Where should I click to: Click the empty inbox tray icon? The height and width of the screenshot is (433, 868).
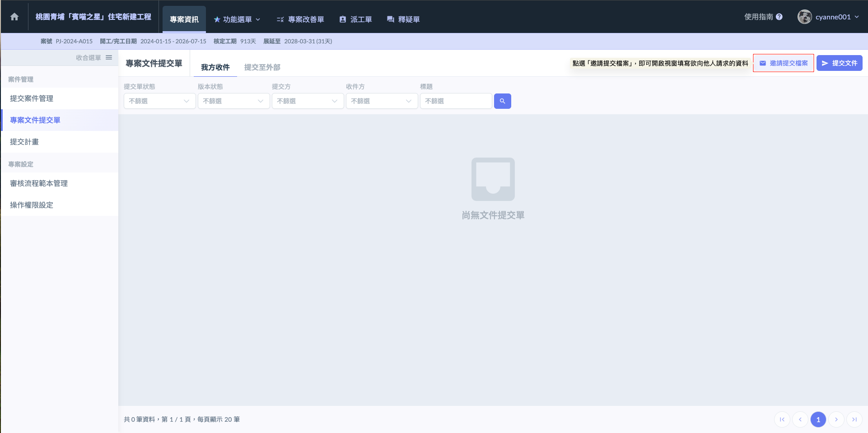(493, 179)
